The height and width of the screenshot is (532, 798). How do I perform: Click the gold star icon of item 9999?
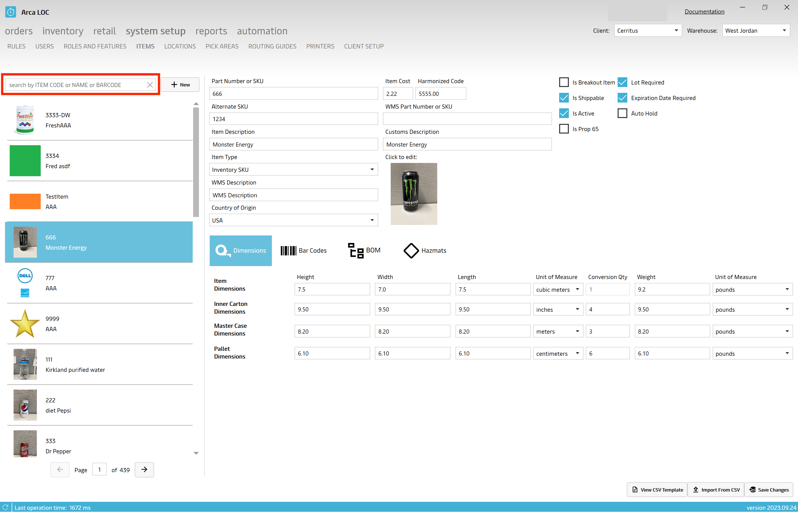tap(25, 324)
